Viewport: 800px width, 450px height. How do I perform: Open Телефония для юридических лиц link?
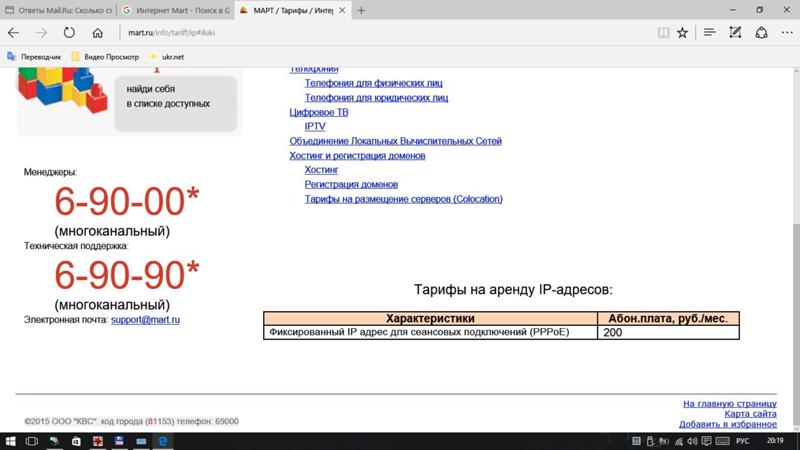pos(377,97)
